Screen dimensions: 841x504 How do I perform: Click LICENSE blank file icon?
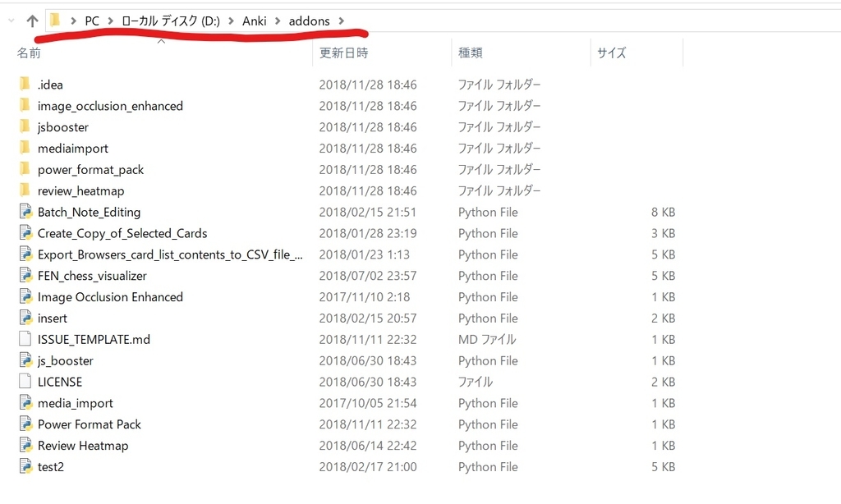25,382
